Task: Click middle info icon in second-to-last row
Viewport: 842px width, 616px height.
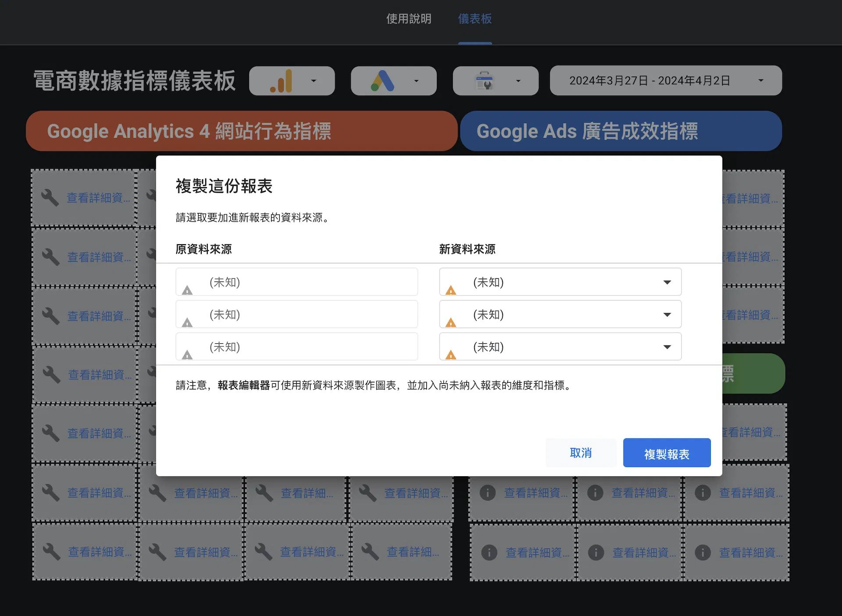Action: pyautogui.click(x=595, y=493)
